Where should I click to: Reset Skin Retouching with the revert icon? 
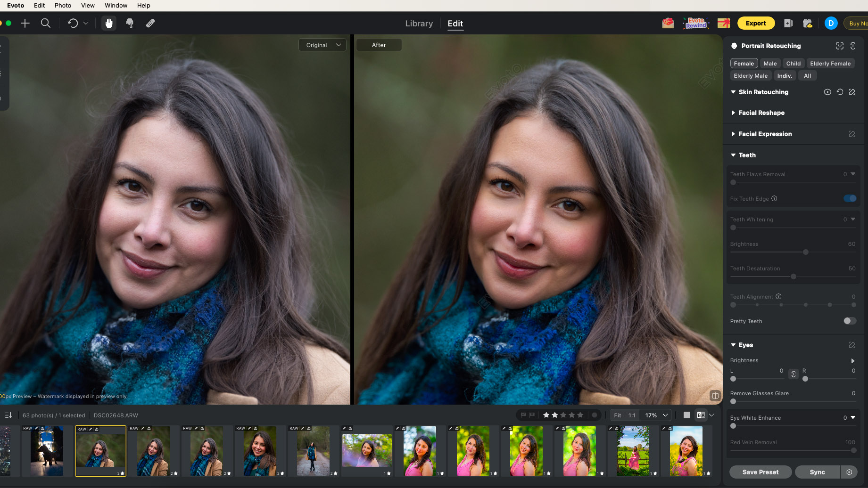pos(840,92)
